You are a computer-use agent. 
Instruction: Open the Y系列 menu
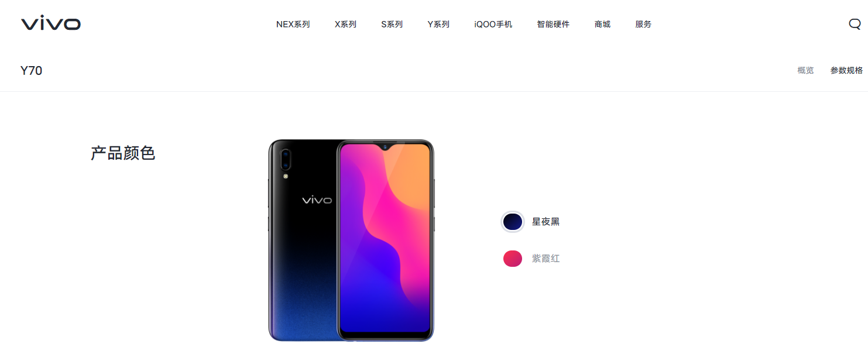click(438, 24)
